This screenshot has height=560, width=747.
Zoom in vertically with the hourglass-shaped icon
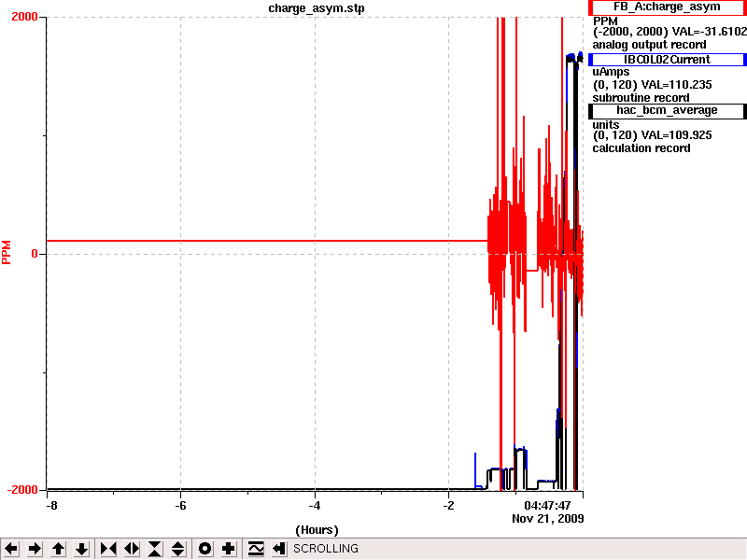[155, 549]
